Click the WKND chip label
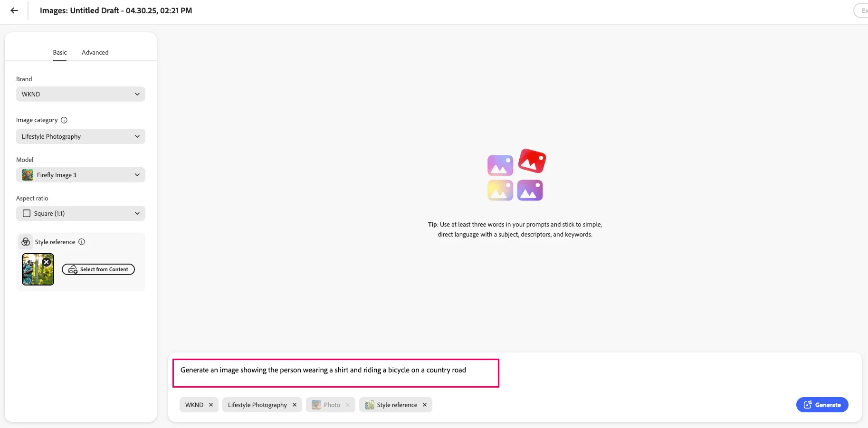Screen dimensions: 868x428 (194, 405)
